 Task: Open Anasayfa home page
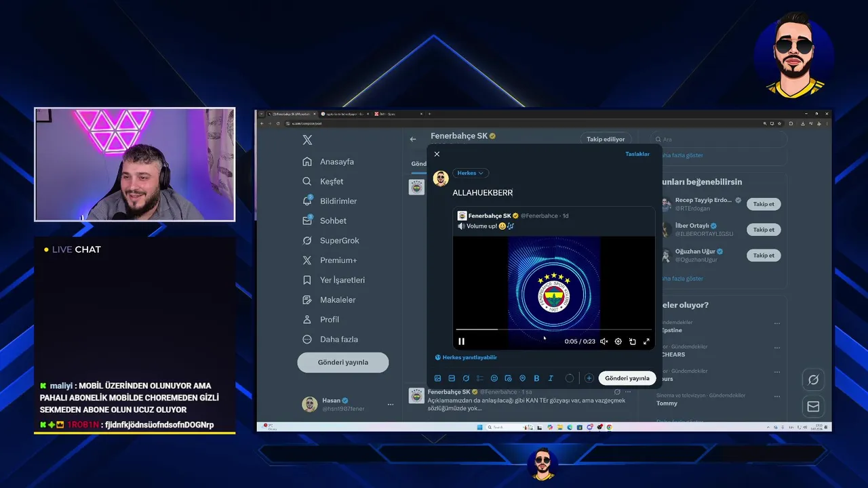328,162
